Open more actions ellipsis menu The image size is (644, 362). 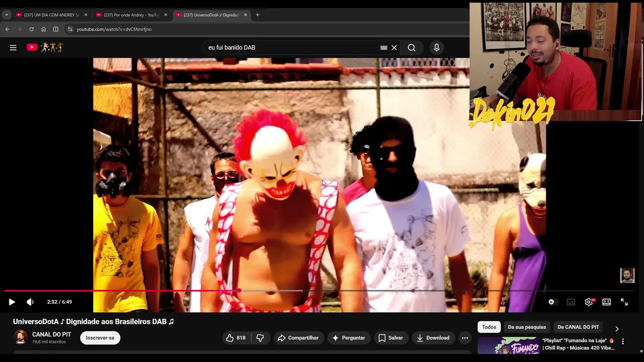coord(465,338)
